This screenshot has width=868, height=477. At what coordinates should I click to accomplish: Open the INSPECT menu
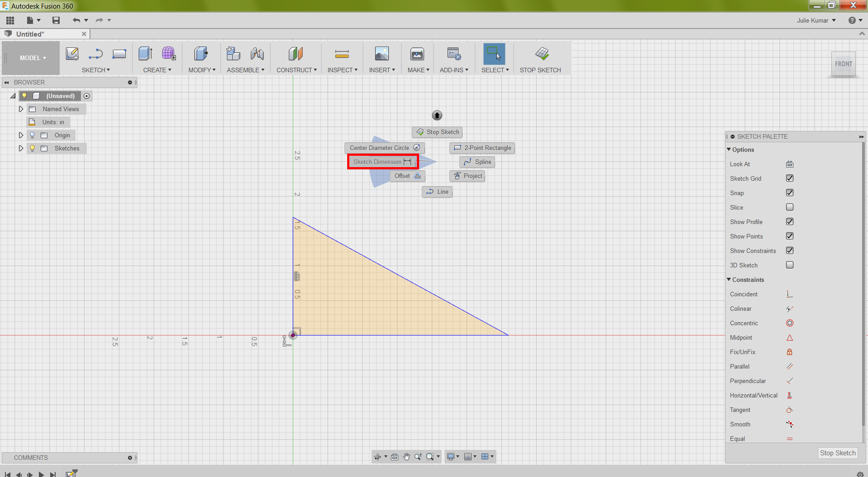tap(343, 70)
